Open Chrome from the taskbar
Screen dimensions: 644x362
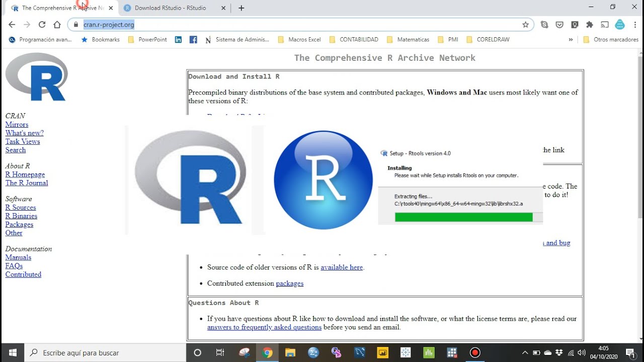pyautogui.click(x=267, y=352)
